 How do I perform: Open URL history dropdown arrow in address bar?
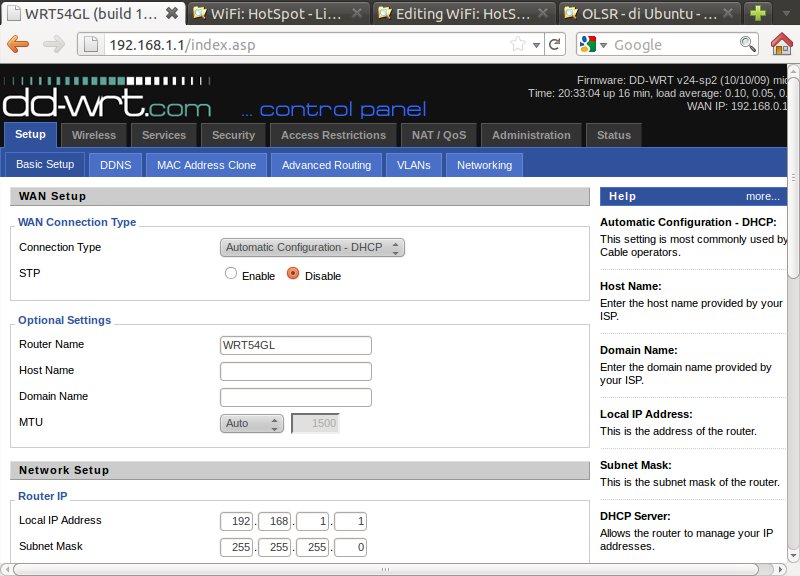point(536,45)
